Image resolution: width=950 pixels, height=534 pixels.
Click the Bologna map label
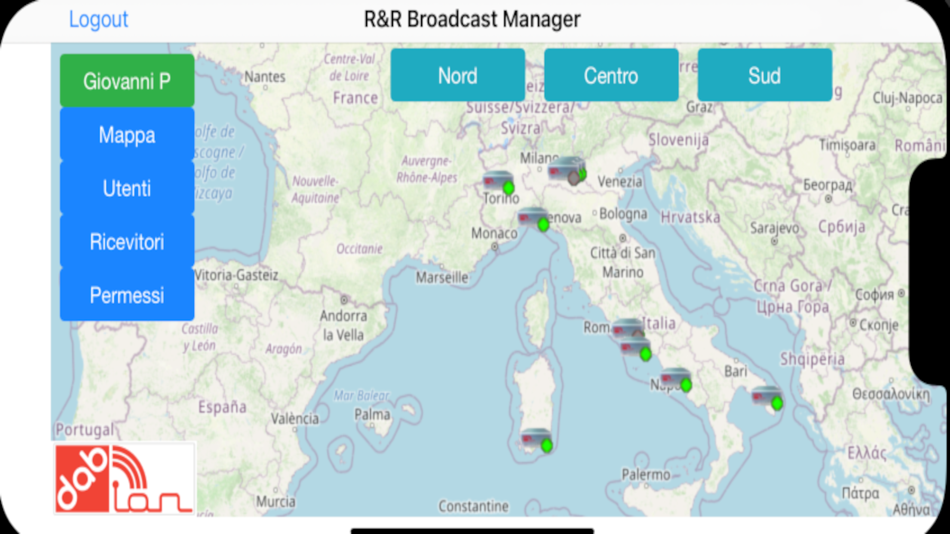point(623,213)
